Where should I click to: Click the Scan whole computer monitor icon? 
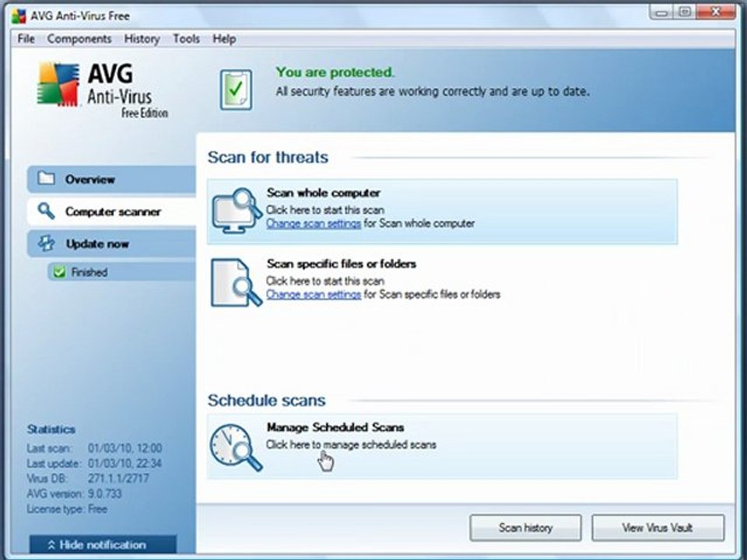[x=237, y=211]
